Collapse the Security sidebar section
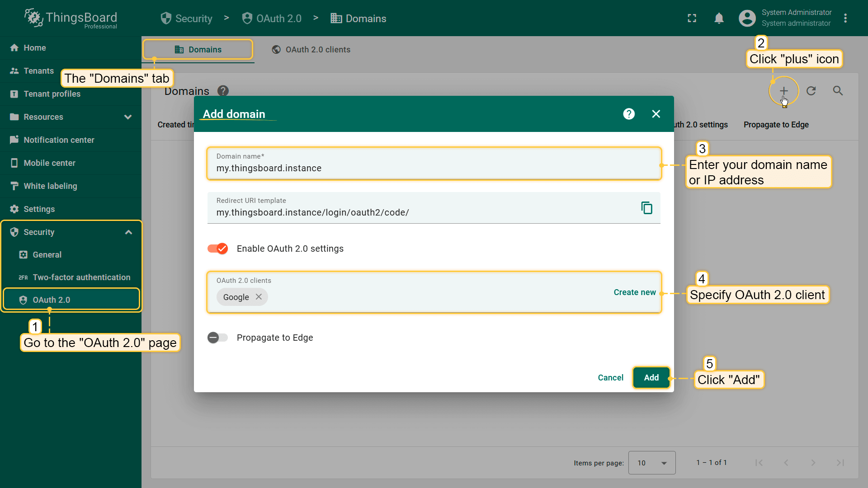The image size is (868, 488). 128,232
